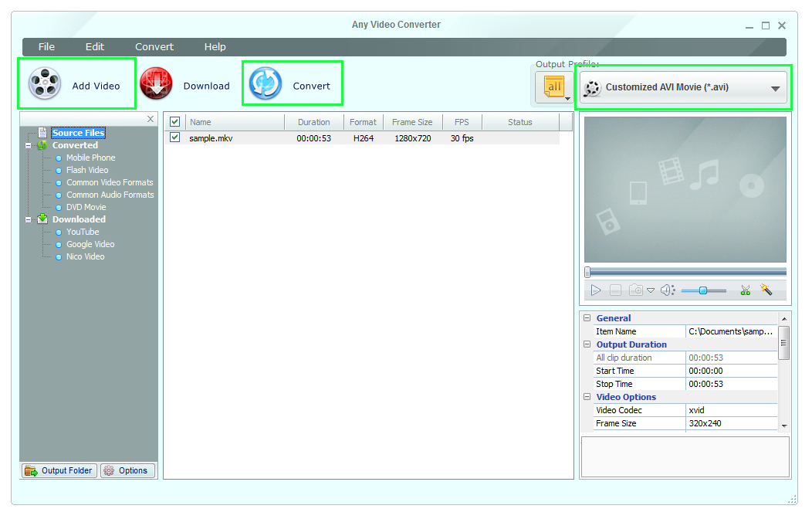Start conversion with the Convert icon
Screen dimensions: 812x519
(x=263, y=83)
